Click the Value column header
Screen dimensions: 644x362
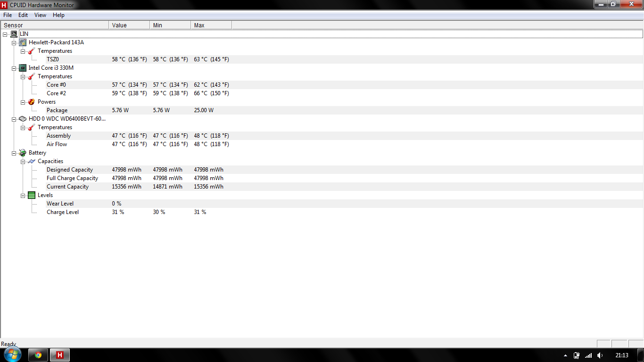(x=129, y=25)
